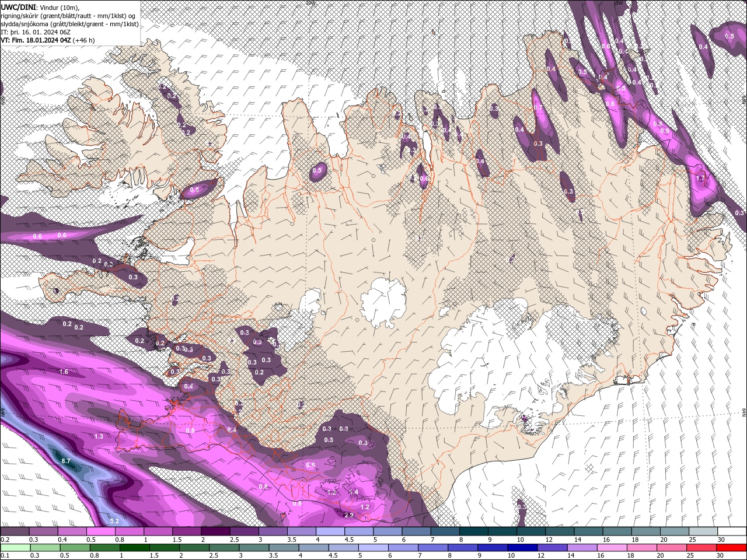Viewport: 747px width, 560px height.
Task: Click the 'slydda/snjókoma' header line
Action: click(x=69, y=24)
